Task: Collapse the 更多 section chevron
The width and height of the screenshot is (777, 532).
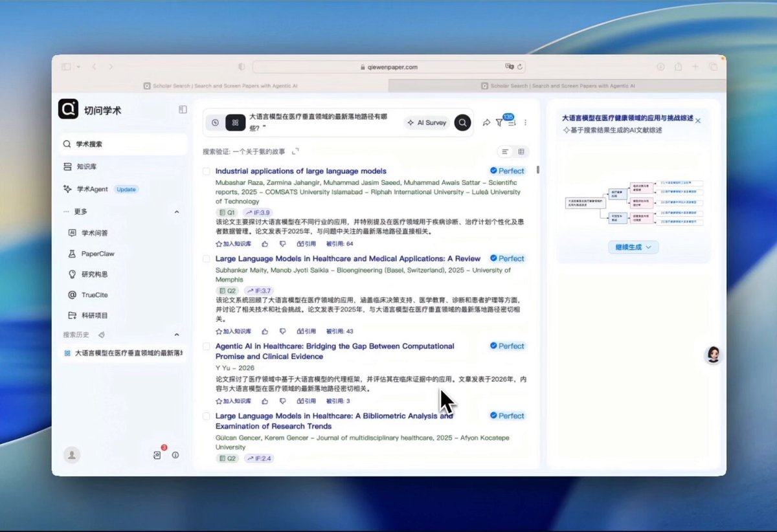Action: click(x=177, y=212)
